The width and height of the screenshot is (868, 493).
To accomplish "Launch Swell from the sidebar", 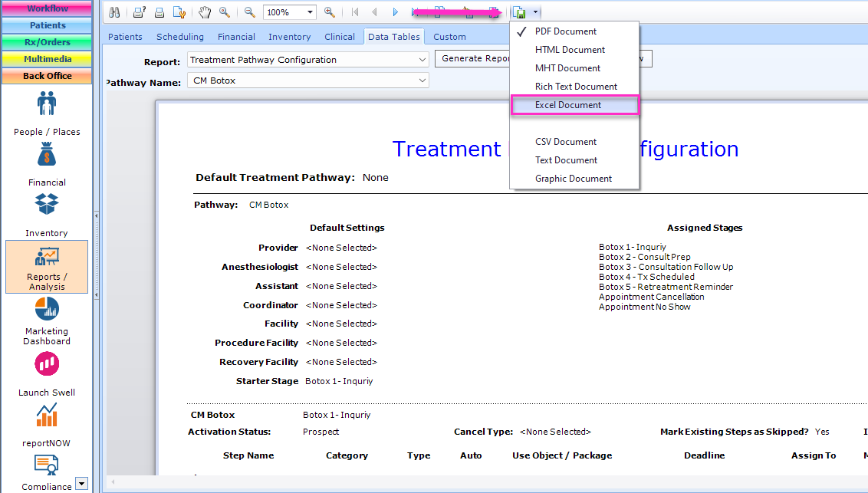I will pos(46,374).
